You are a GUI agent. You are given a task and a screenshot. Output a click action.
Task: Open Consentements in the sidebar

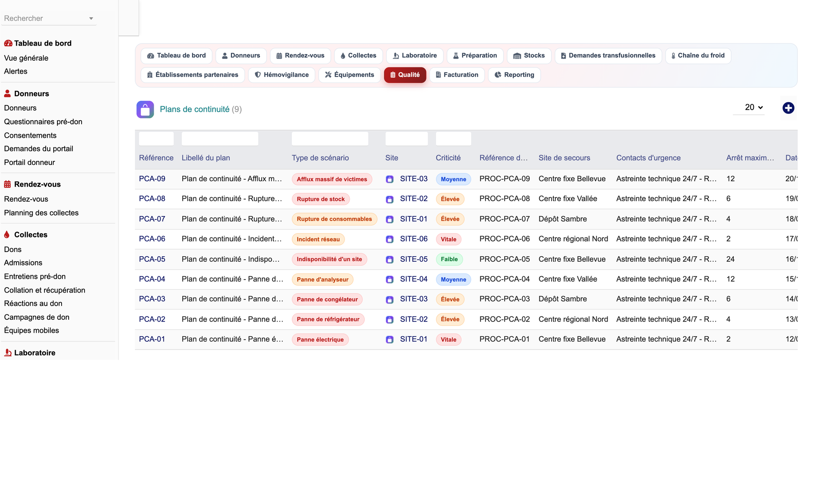coord(30,136)
